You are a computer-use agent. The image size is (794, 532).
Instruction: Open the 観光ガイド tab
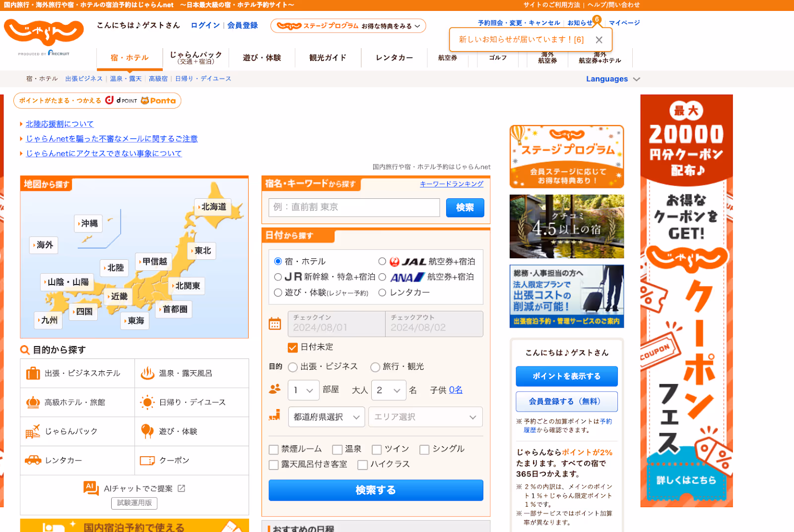pos(328,58)
